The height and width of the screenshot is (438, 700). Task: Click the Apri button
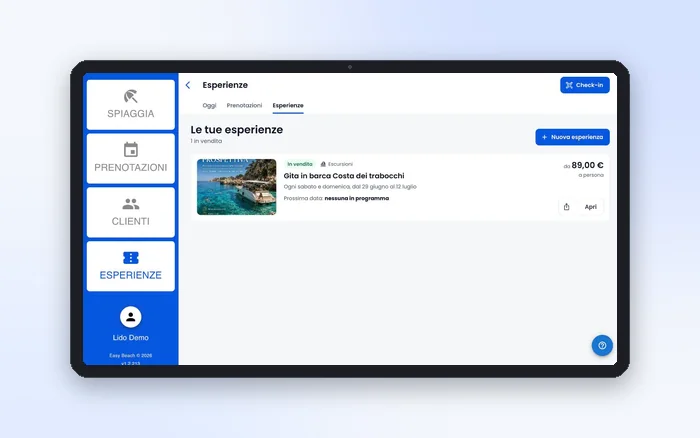tap(591, 207)
